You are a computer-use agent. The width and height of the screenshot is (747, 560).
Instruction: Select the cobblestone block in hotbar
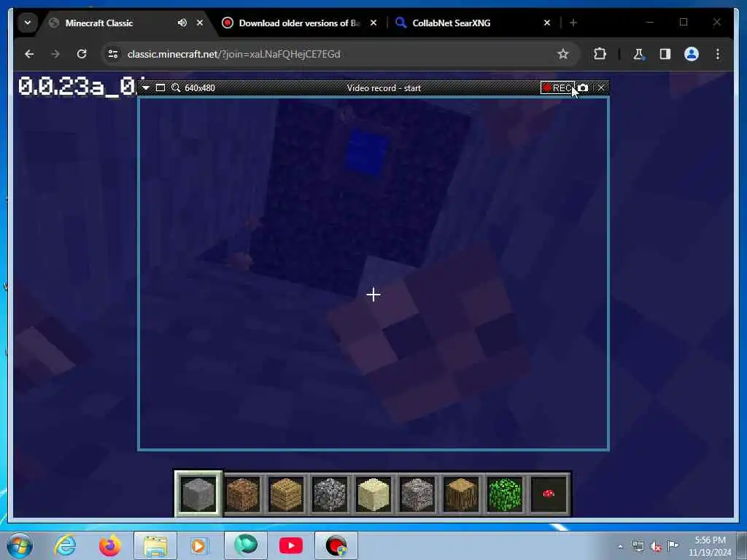pos(330,494)
